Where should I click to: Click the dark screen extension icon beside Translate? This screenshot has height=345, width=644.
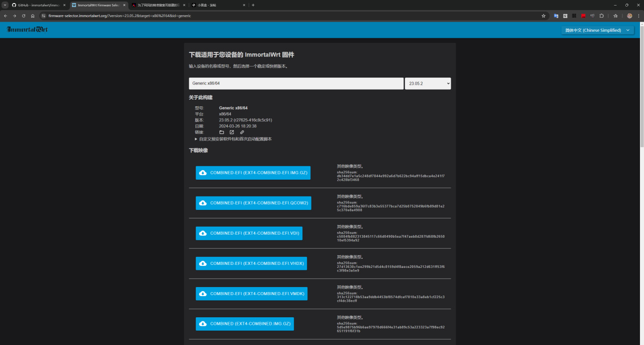tap(565, 16)
